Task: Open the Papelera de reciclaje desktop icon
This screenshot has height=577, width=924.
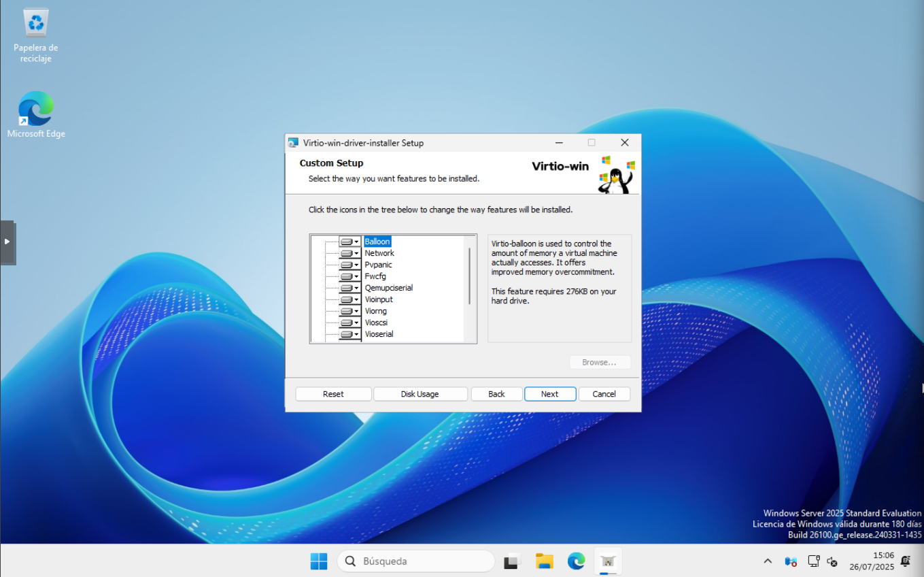Action: click(35, 34)
